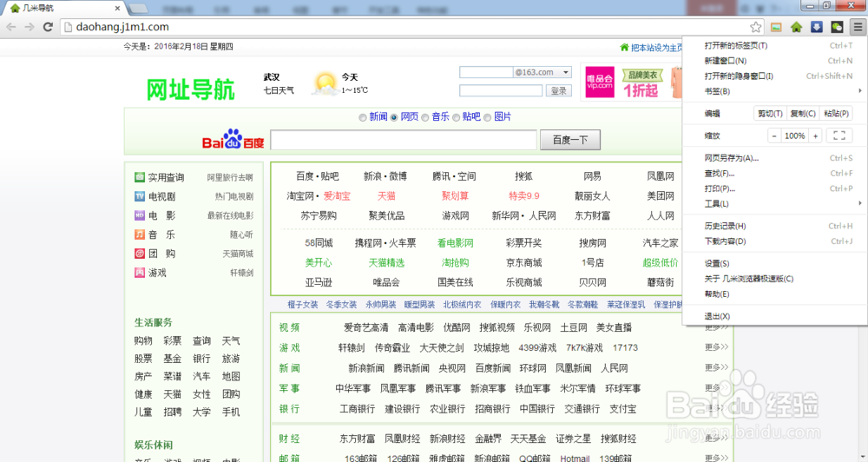Click the 剪切(T) button
The height and width of the screenshot is (462, 868).
pos(770,114)
